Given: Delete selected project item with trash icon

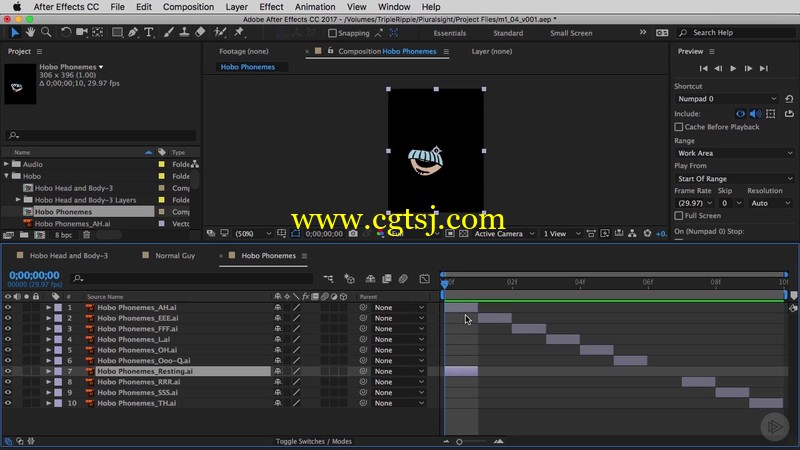Looking at the screenshot, I should coord(87,235).
